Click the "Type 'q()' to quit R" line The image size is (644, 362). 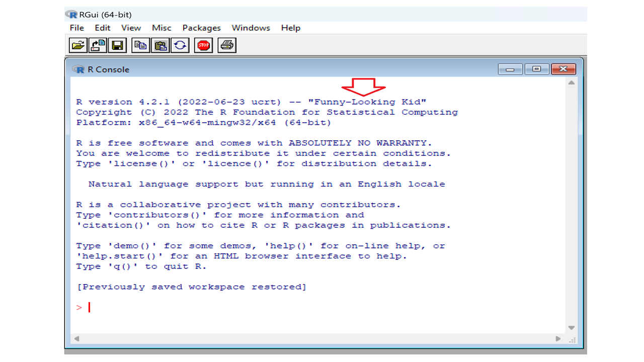(x=141, y=266)
